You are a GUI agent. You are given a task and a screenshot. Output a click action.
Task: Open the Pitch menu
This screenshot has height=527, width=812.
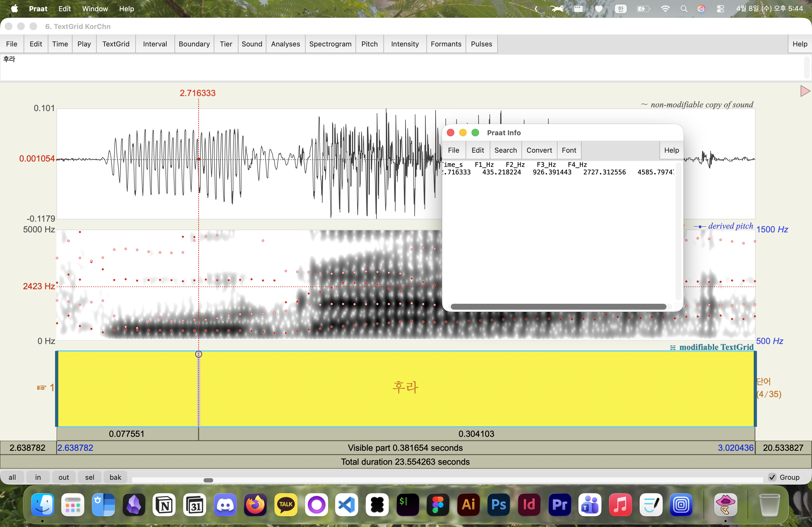(x=369, y=44)
